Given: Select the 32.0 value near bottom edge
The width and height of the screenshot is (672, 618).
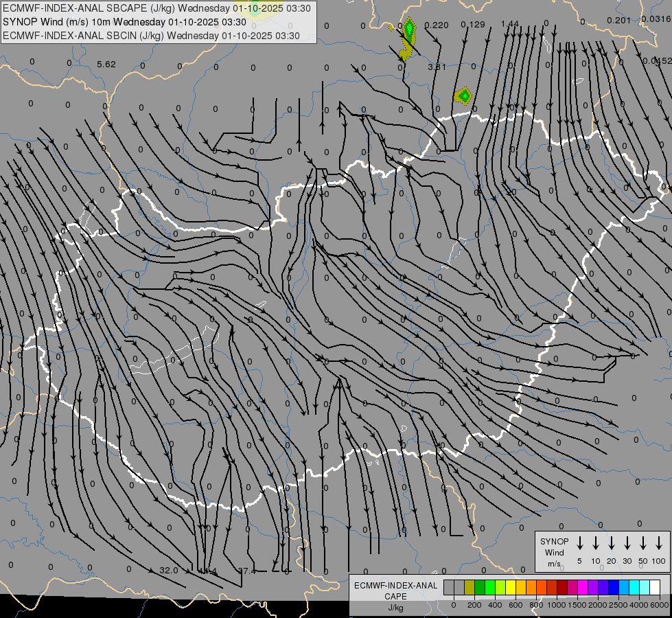Looking at the screenshot, I should point(169,570).
